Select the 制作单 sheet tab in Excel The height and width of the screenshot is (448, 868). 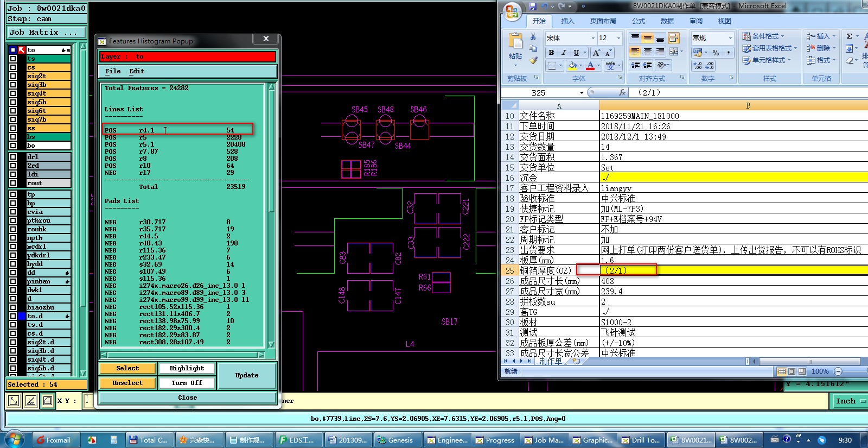pyautogui.click(x=551, y=361)
